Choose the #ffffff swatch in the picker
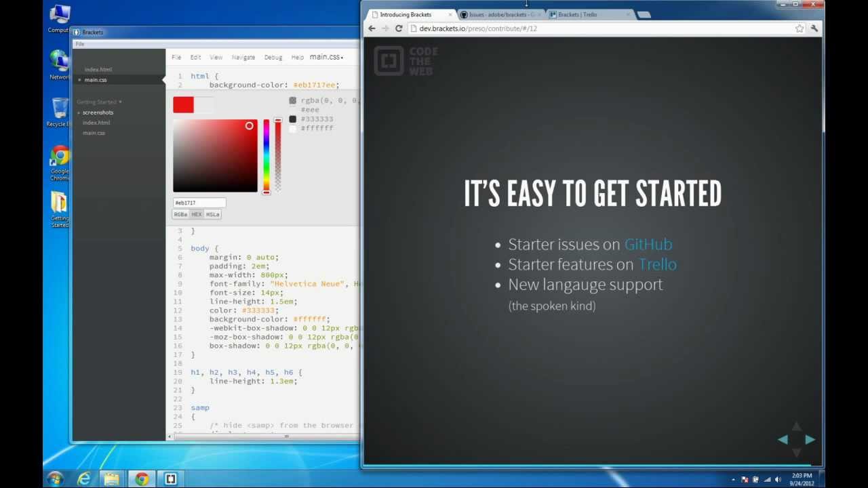Image resolution: width=868 pixels, height=488 pixels. [x=311, y=128]
